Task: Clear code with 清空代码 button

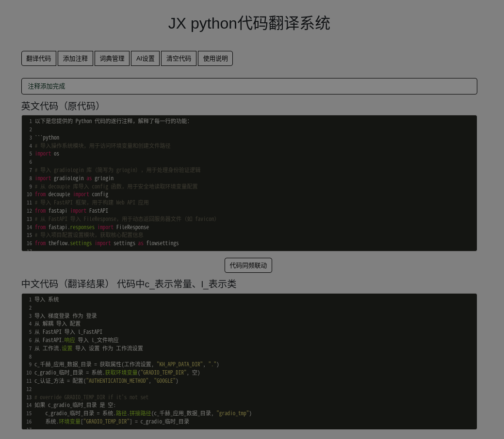Action: [x=179, y=59]
